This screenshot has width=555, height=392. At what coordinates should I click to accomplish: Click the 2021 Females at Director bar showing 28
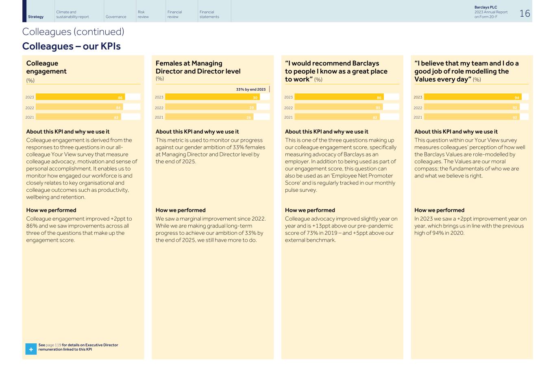pos(209,117)
